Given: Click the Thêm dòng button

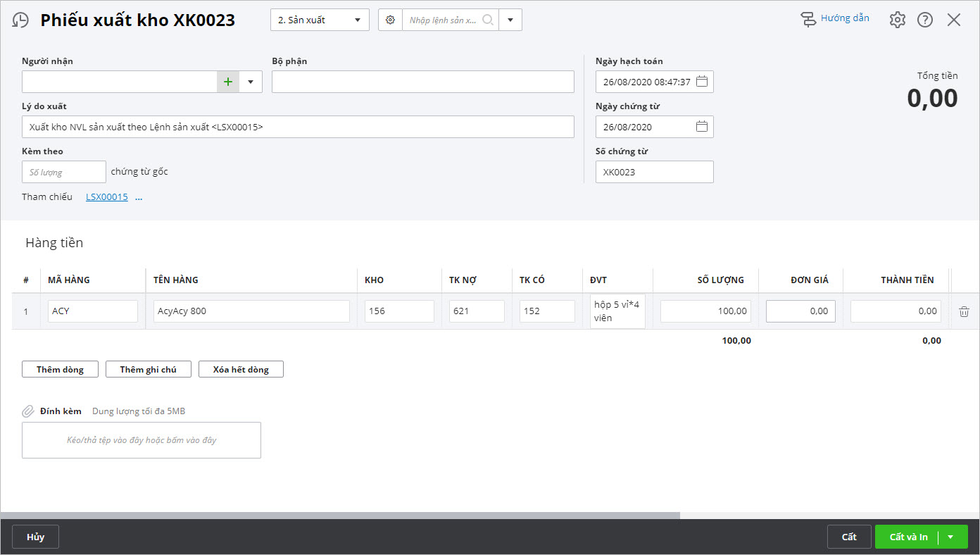Looking at the screenshot, I should (x=60, y=369).
